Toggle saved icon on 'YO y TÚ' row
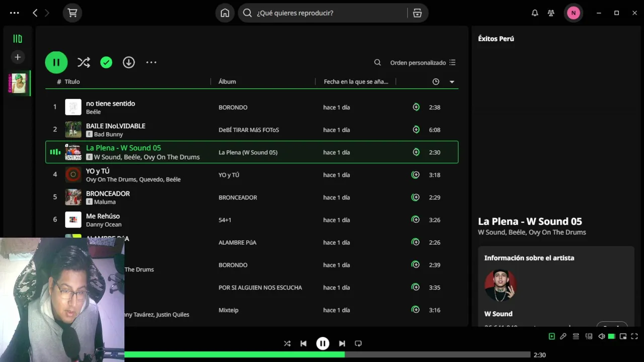Viewport: 644px width, 362px height. [x=416, y=174]
